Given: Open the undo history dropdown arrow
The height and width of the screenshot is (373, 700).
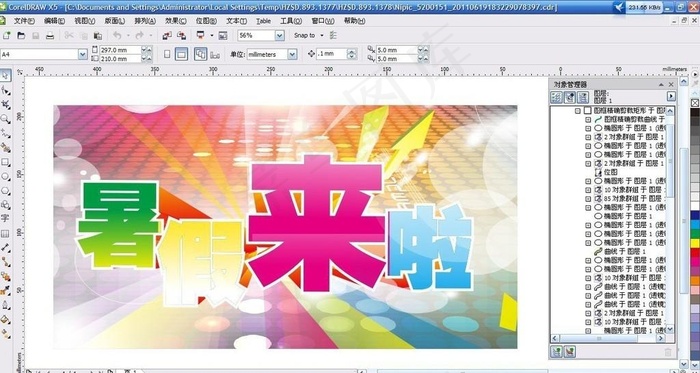Looking at the screenshot, I should click(128, 35).
